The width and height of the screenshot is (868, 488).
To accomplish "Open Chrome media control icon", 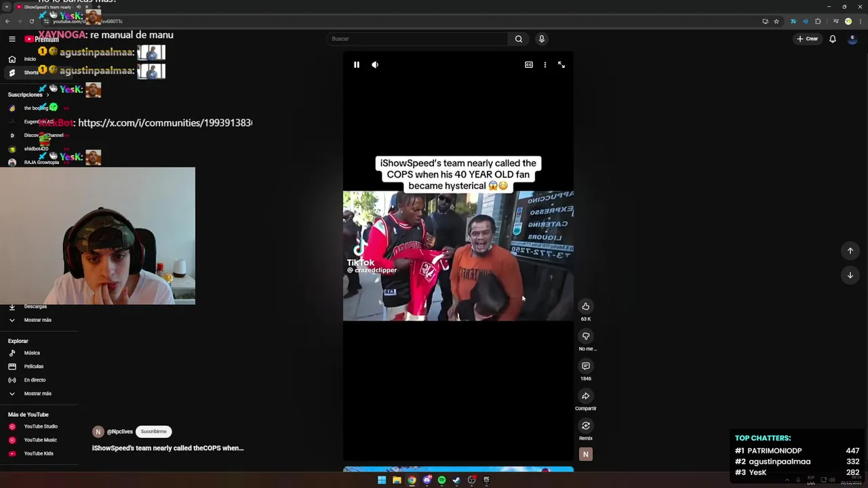I will tap(837, 21).
